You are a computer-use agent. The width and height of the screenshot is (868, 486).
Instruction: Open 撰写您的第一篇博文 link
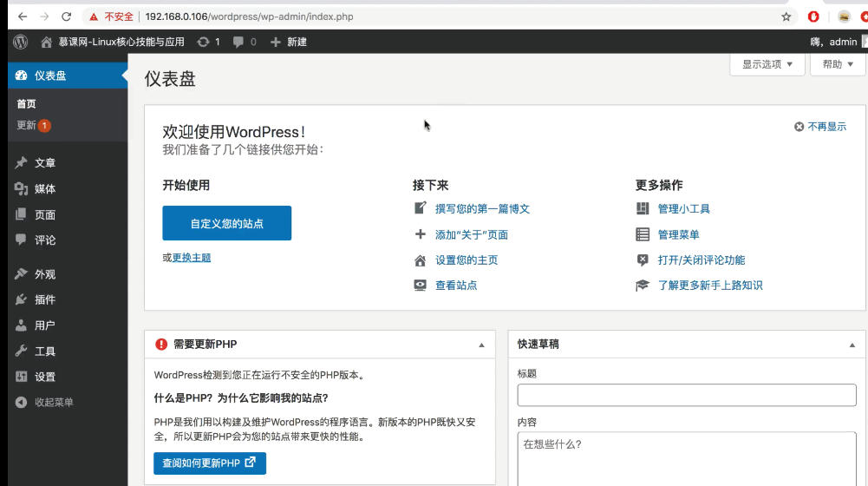pos(482,209)
